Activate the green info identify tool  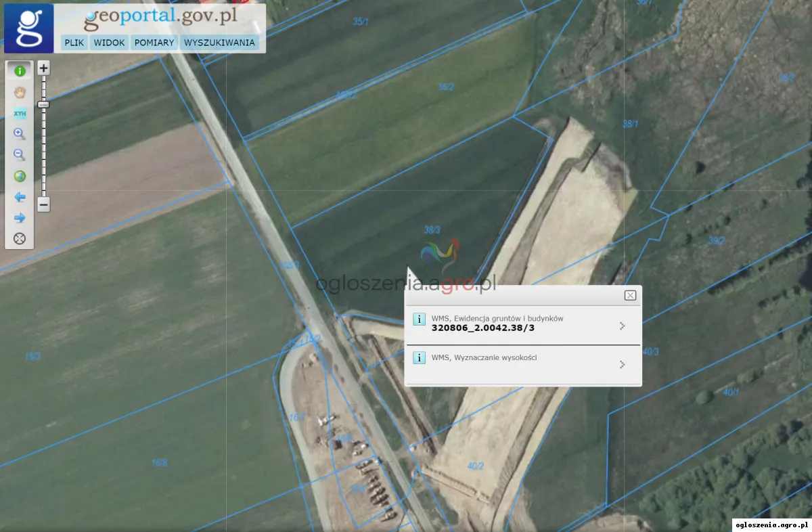(x=20, y=70)
